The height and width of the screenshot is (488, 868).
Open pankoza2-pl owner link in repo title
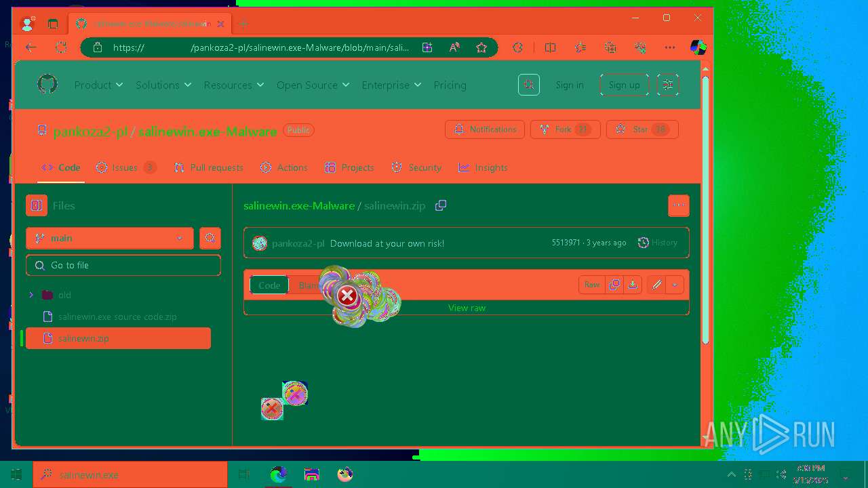pos(90,131)
